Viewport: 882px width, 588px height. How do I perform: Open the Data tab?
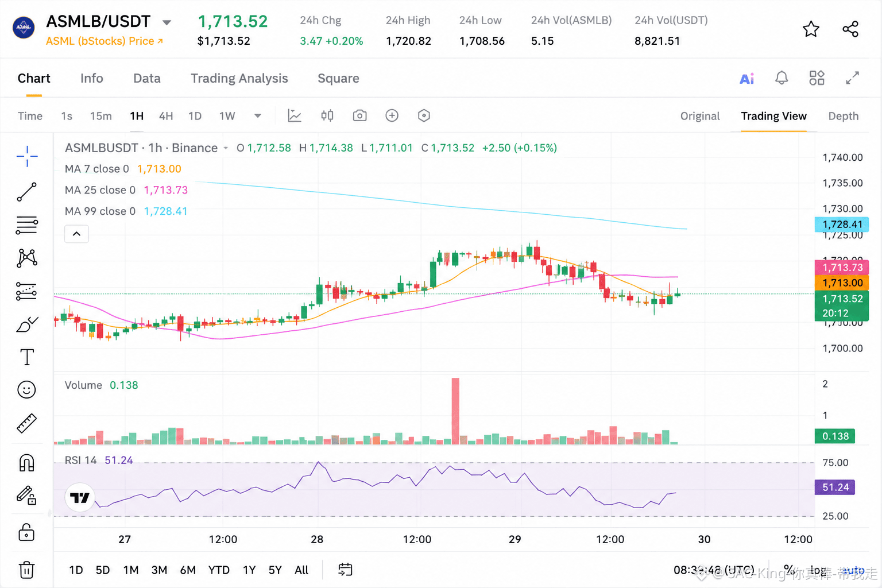147,79
